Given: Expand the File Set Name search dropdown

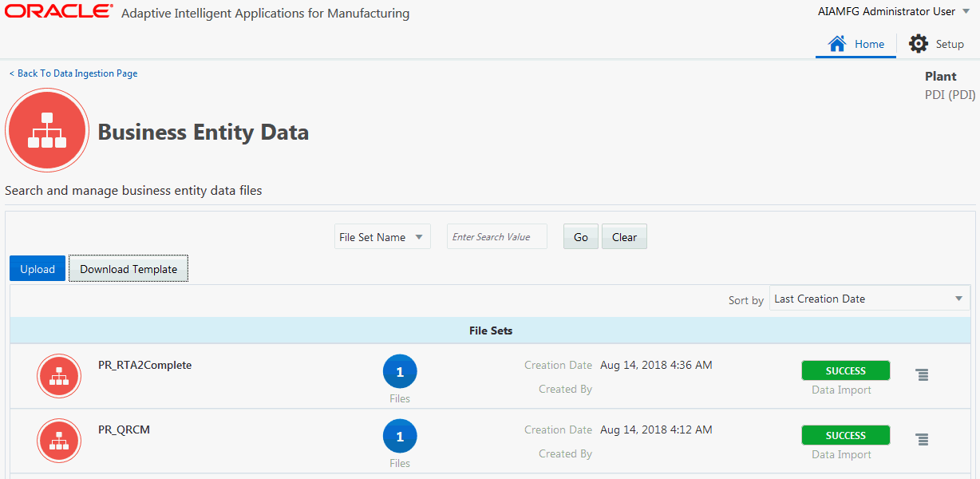Looking at the screenshot, I should 382,236.
